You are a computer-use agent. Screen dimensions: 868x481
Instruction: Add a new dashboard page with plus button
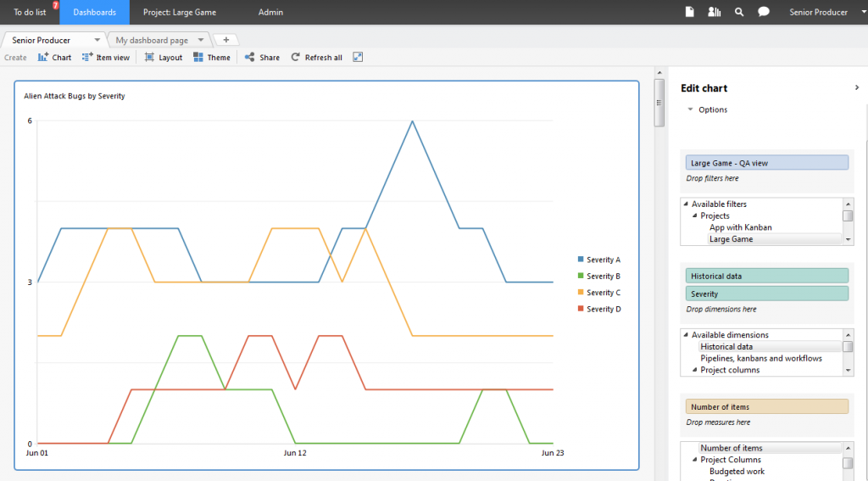point(225,40)
